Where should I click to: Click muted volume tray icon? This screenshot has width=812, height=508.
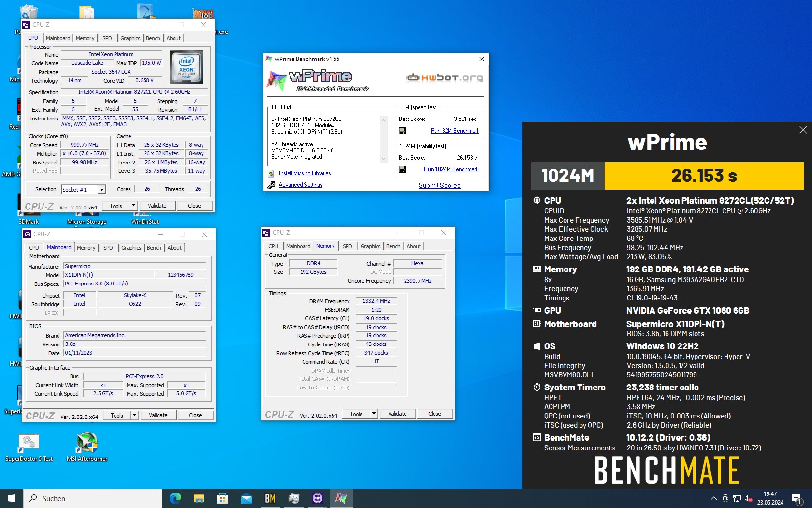(x=748, y=498)
